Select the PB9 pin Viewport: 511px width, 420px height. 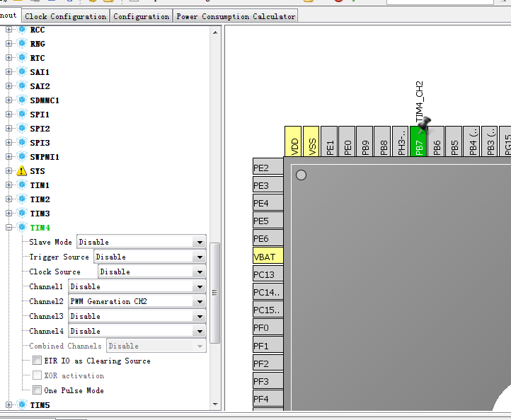coord(364,141)
